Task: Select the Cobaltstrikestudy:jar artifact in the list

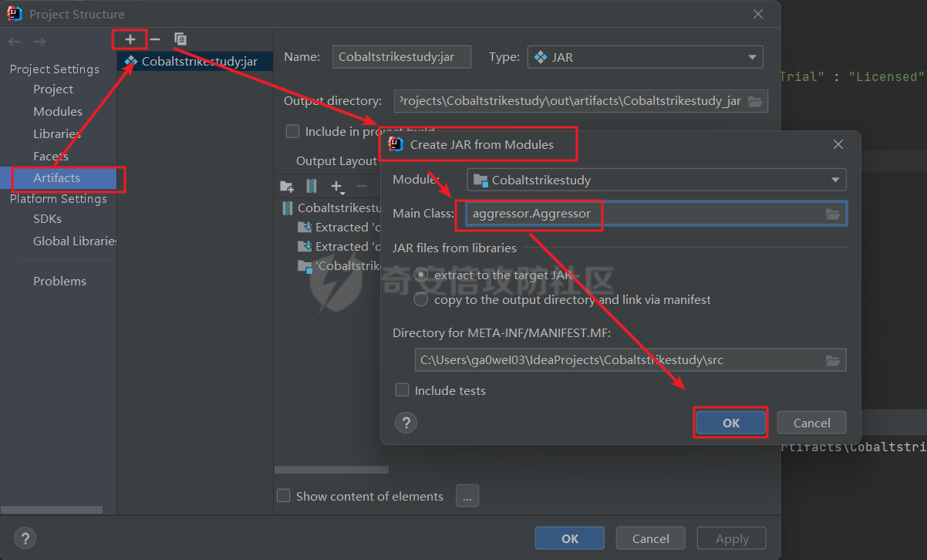Action: pyautogui.click(x=195, y=61)
